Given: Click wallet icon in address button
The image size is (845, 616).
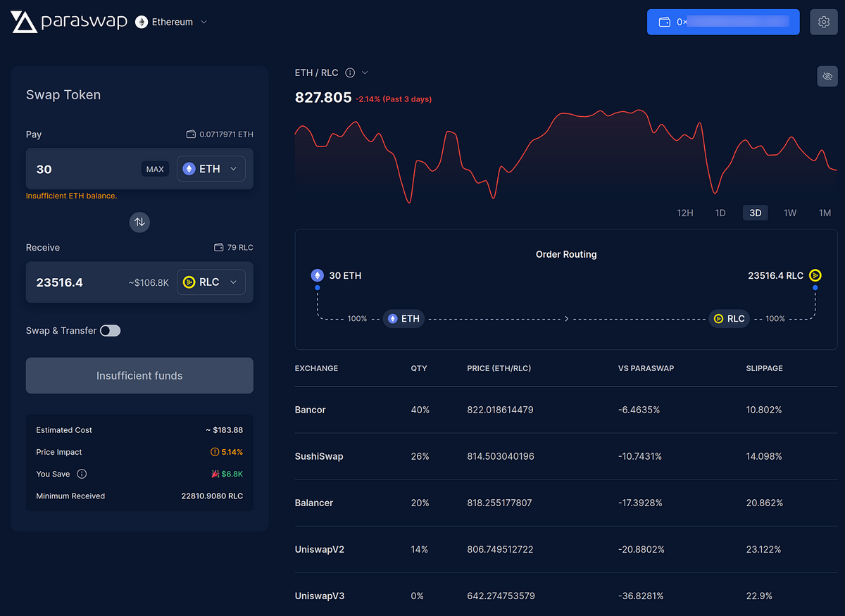Looking at the screenshot, I should (x=664, y=22).
